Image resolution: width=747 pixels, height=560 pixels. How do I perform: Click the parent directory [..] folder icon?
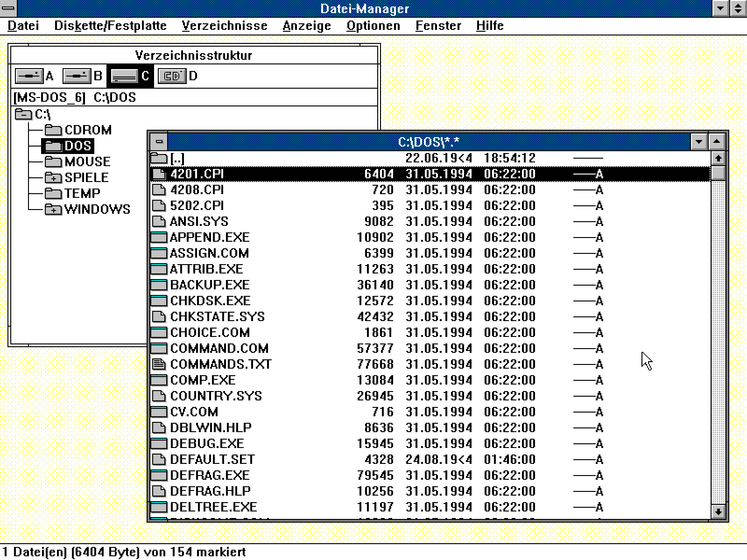pyautogui.click(x=159, y=158)
